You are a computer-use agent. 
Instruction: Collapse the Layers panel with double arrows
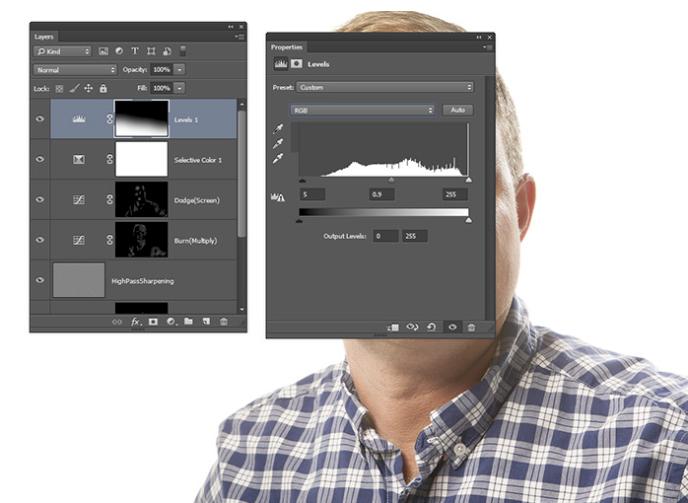(231, 27)
